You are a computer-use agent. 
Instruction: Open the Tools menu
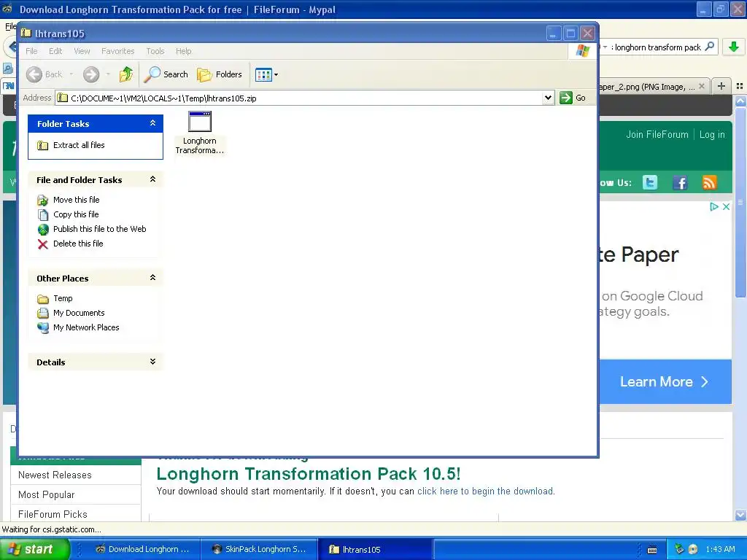coord(155,51)
